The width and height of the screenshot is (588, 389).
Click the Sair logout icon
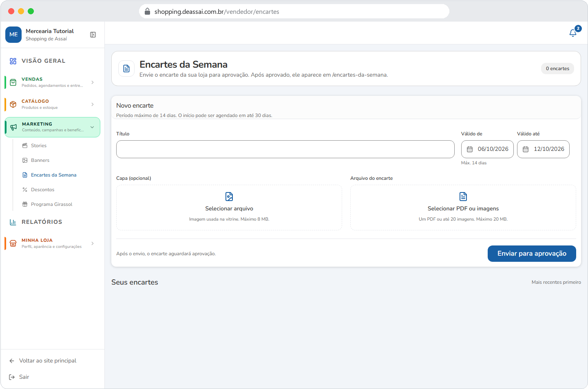click(x=12, y=377)
